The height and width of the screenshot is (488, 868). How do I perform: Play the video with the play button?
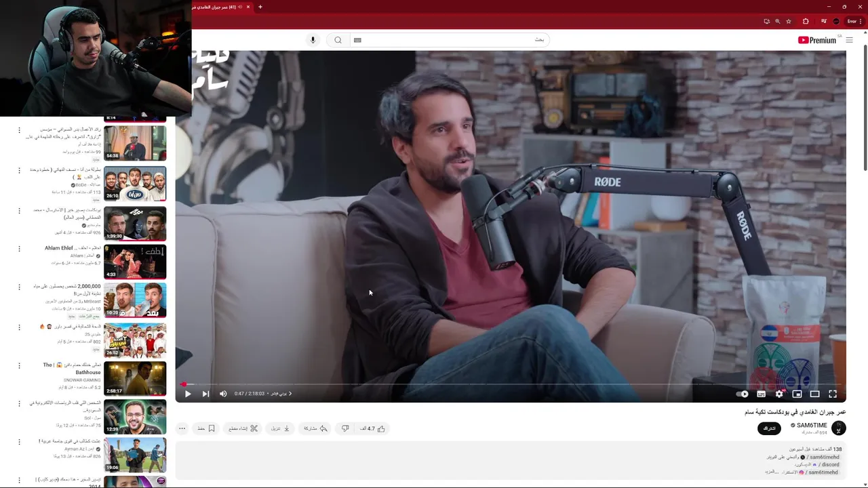(x=188, y=394)
